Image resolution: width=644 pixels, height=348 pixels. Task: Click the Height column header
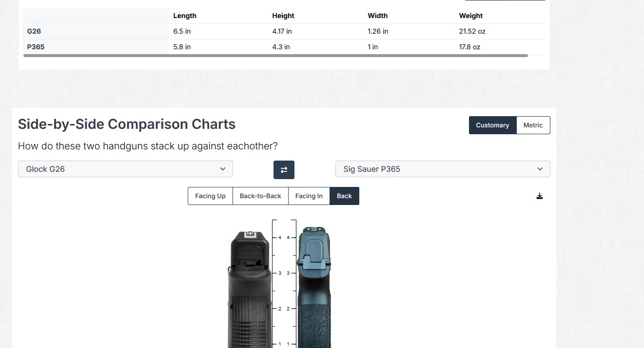(283, 16)
